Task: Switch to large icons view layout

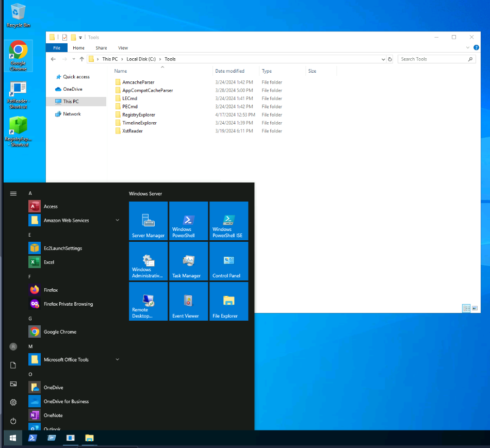Action: [x=475, y=308]
